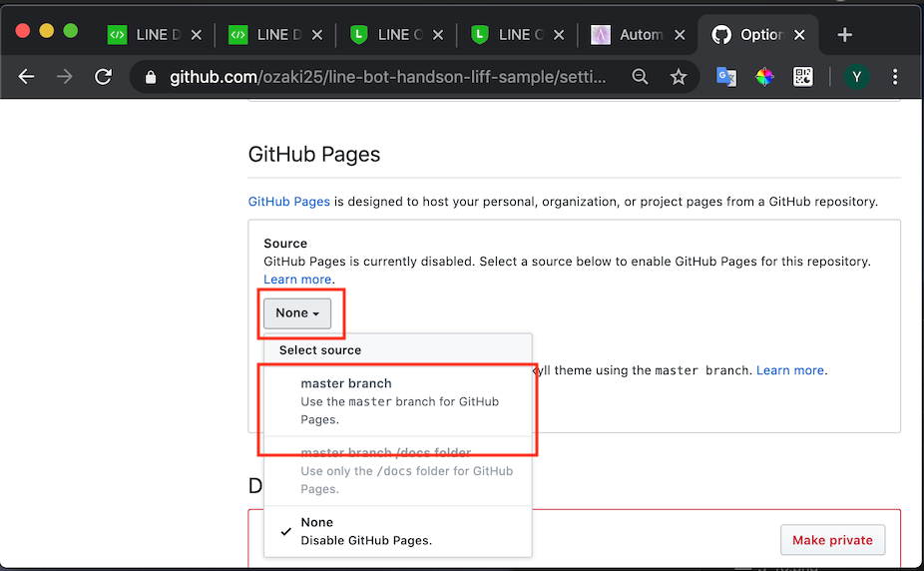
Task: Open Chrome's three-dot menu
Action: pyautogui.click(x=894, y=77)
